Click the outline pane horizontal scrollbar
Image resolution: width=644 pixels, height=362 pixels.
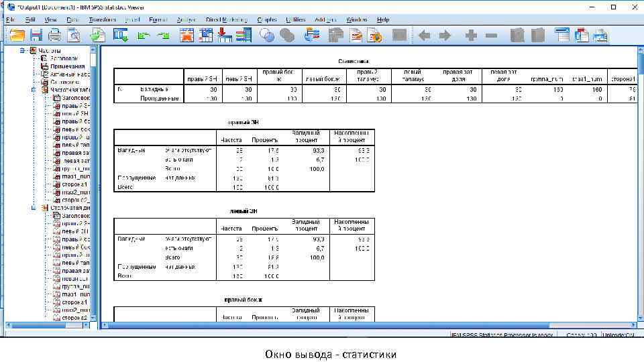[47, 325]
